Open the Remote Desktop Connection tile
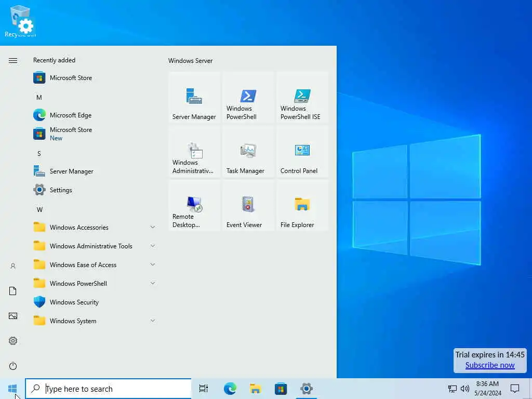This screenshot has height=399, width=532. coord(194,205)
